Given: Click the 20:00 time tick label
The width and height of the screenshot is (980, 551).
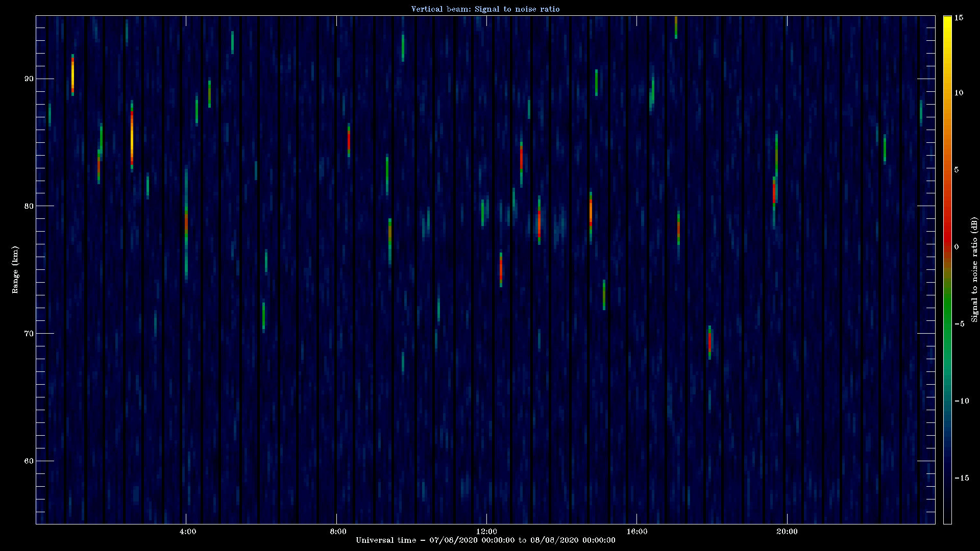Looking at the screenshot, I should (787, 532).
